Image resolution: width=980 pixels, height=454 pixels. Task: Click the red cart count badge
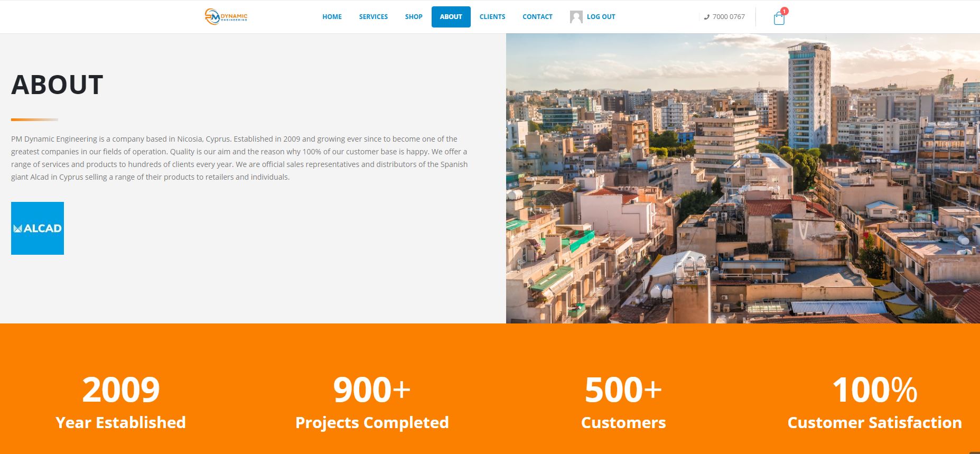pyautogui.click(x=785, y=11)
